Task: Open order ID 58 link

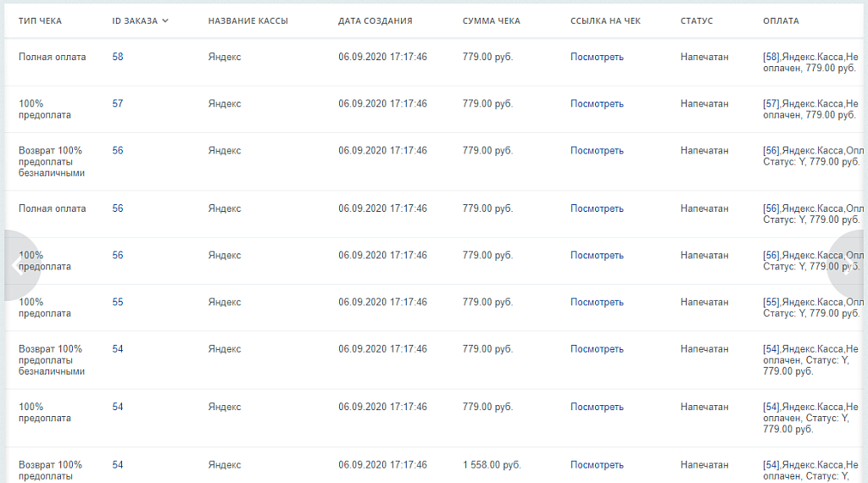Action: [118, 57]
